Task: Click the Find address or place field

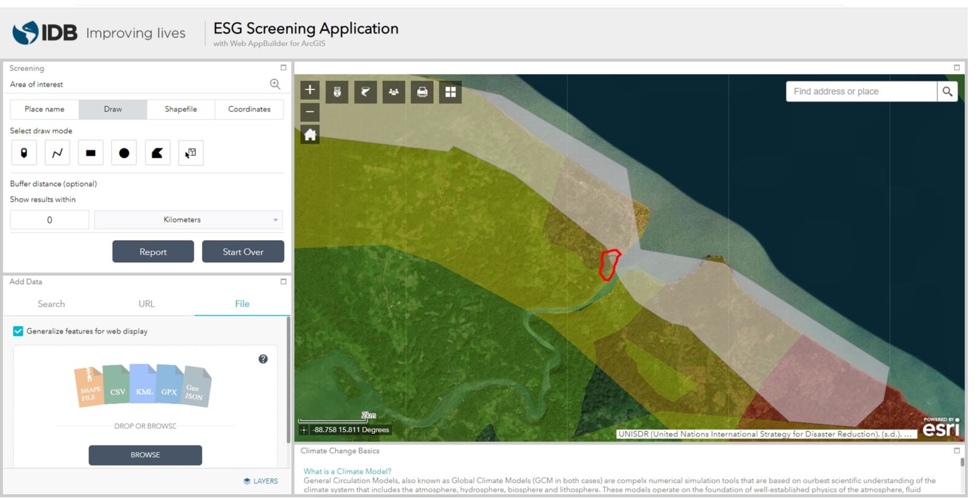Action: pyautogui.click(x=861, y=91)
